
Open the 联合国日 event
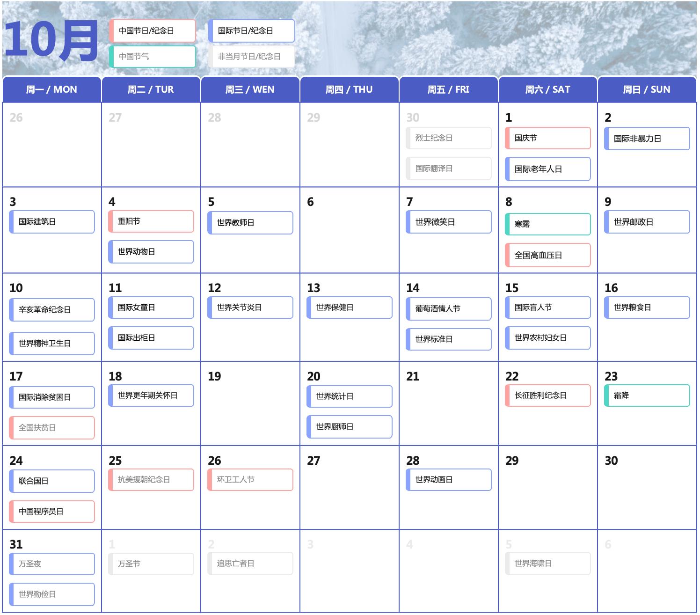tap(52, 481)
